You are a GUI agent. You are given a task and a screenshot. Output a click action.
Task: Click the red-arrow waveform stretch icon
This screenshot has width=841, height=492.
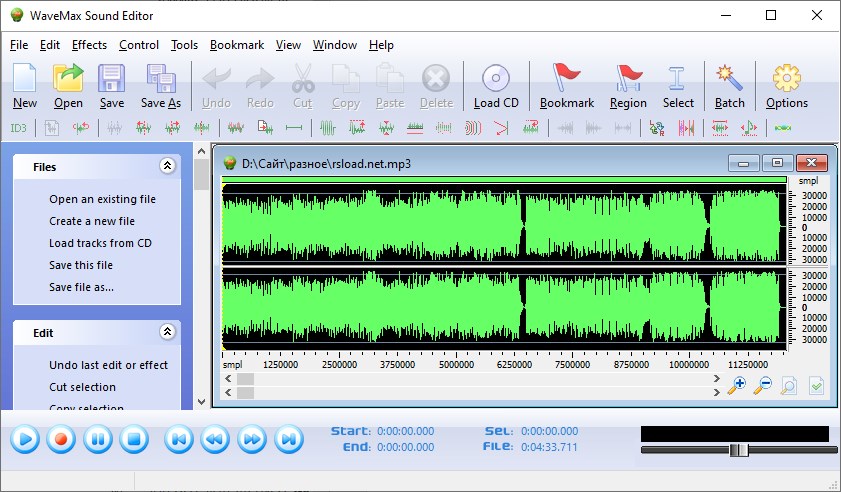pyautogui.click(x=720, y=128)
